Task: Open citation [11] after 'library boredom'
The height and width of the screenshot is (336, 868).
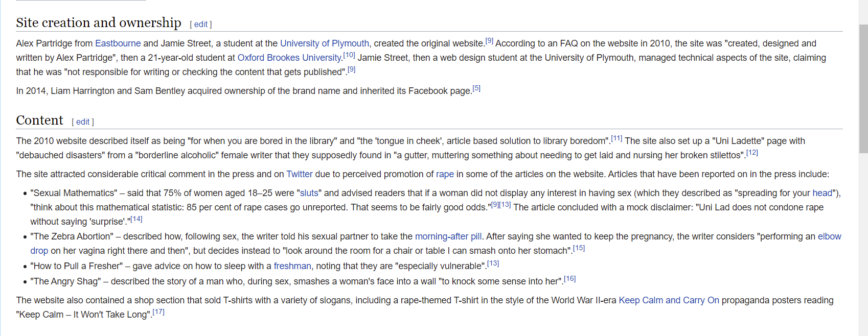Action: (x=616, y=138)
